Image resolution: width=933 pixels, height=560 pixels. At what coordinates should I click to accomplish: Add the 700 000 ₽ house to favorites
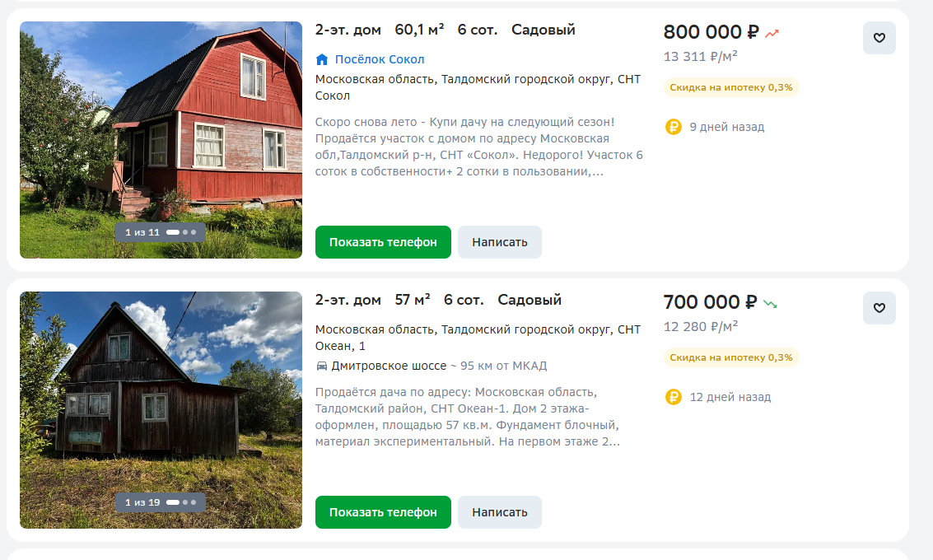coord(879,308)
